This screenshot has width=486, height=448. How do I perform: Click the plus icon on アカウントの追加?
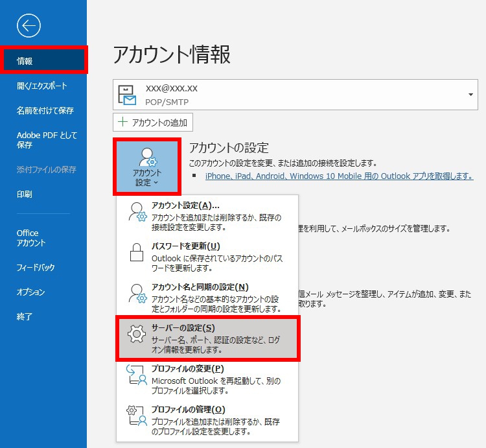122,122
